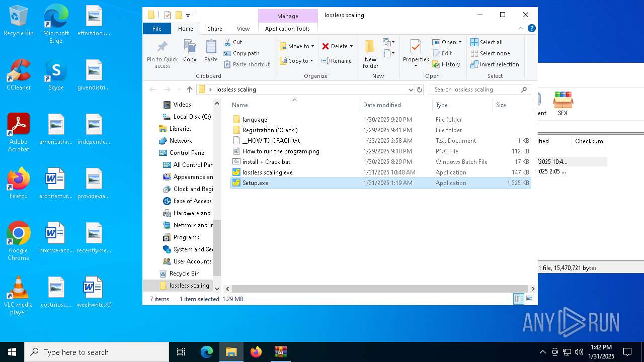
Task: Open the File menu tab
Action: click(157, 29)
